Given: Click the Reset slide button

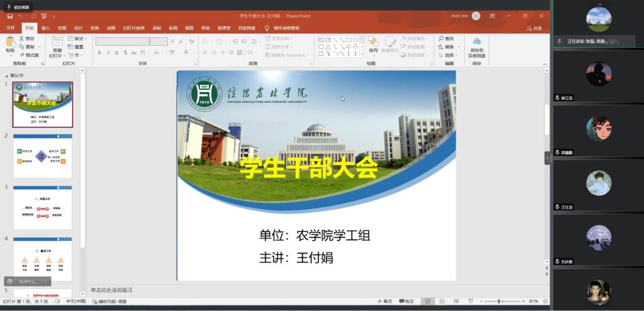Looking at the screenshot, I should [76, 47].
